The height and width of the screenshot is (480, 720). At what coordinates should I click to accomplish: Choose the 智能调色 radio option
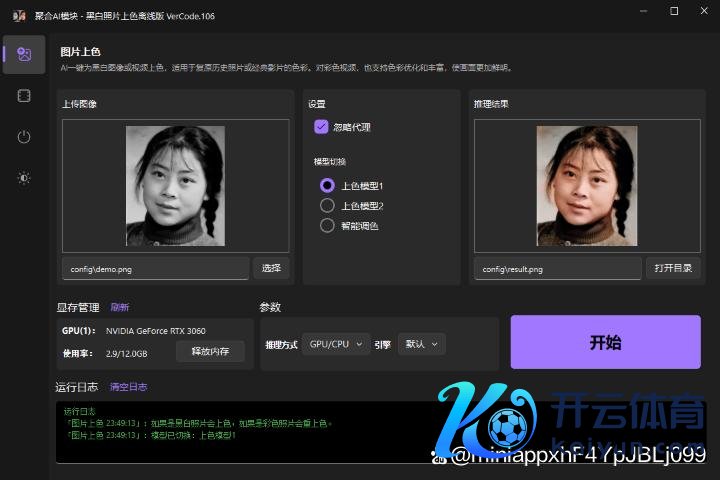(x=327, y=225)
